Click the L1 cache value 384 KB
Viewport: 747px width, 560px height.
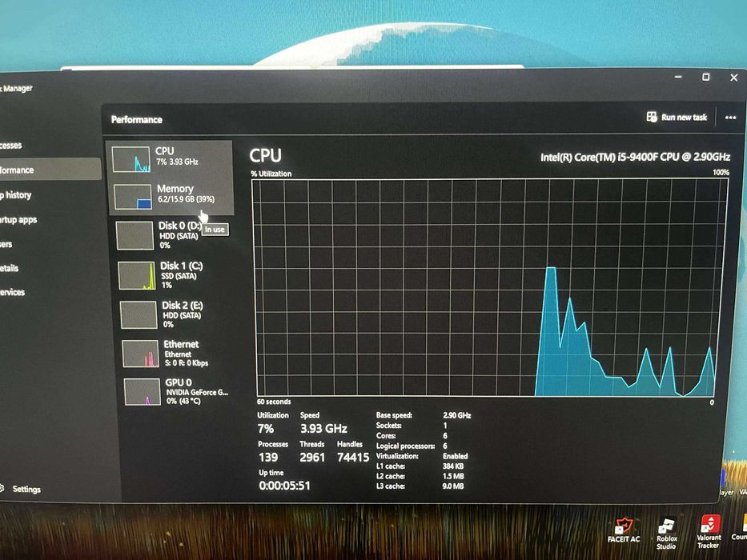pos(452,466)
